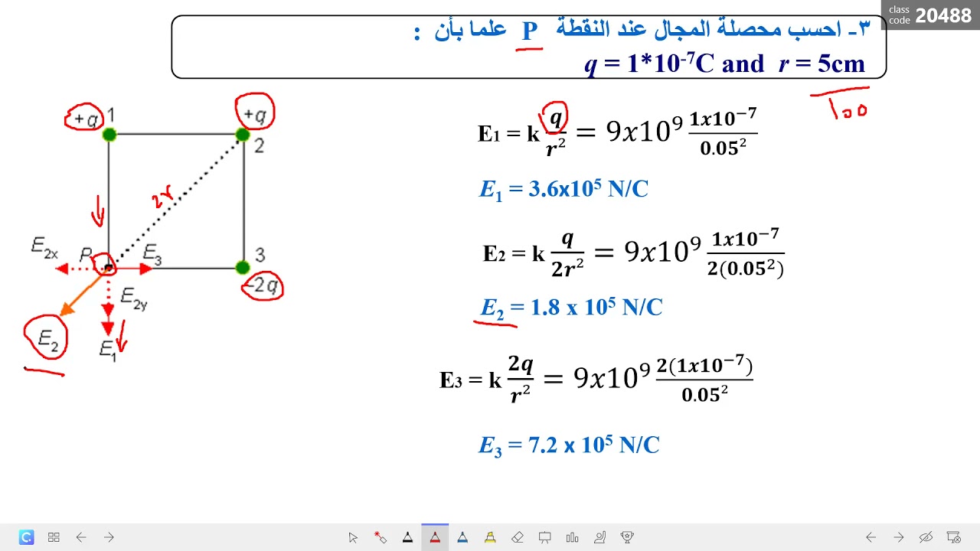Choose the eraser tool
Viewport: 980px width, 551px height.
(518, 537)
